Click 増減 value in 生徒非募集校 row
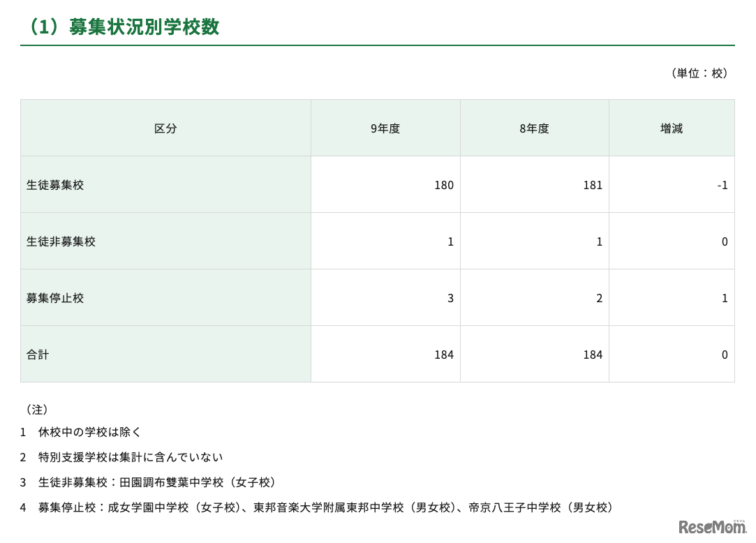Image resolution: width=756 pixels, height=543 pixels. coord(725,241)
